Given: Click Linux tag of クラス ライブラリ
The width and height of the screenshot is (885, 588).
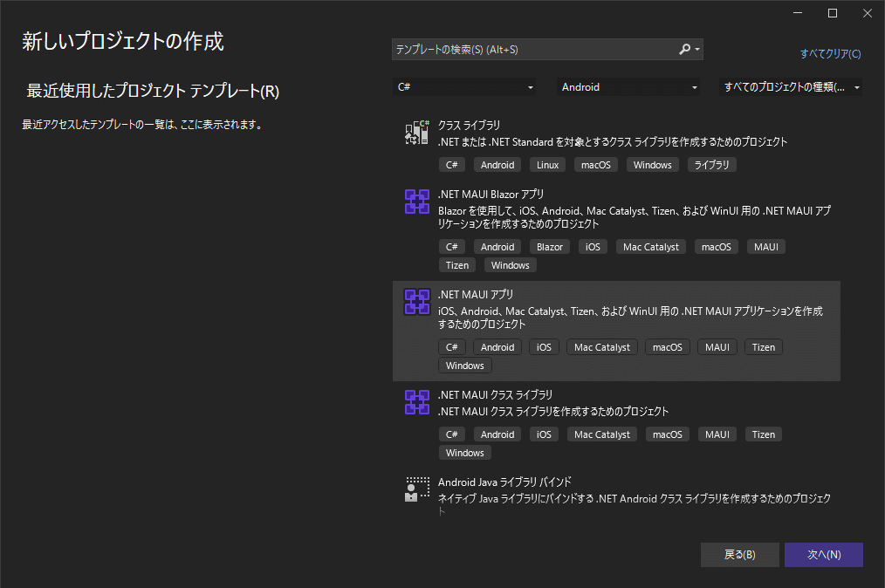Looking at the screenshot, I should tap(547, 165).
